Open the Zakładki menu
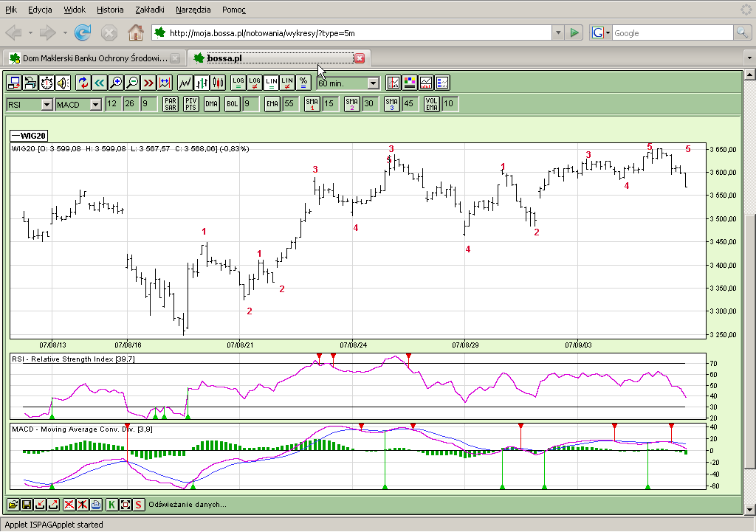 click(151, 10)
